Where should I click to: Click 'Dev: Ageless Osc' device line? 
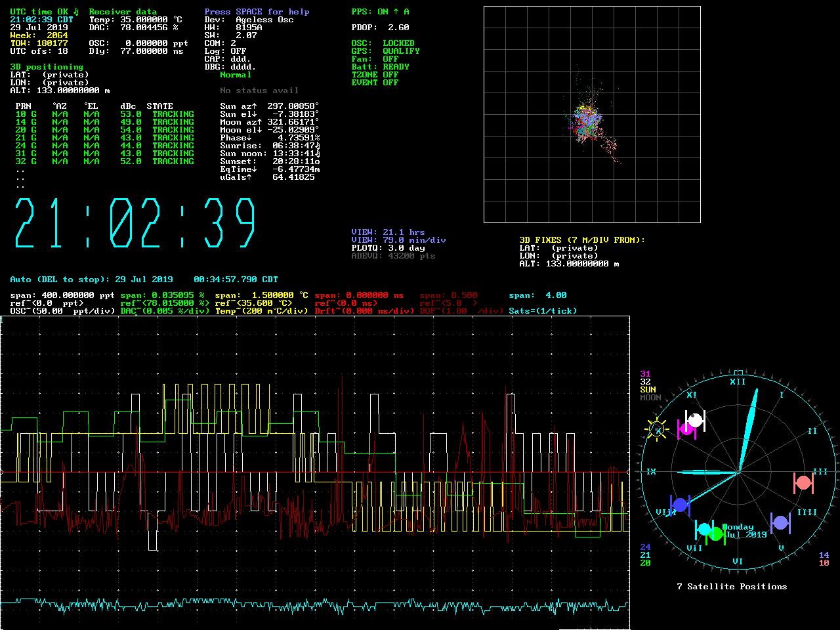[249, 20]
